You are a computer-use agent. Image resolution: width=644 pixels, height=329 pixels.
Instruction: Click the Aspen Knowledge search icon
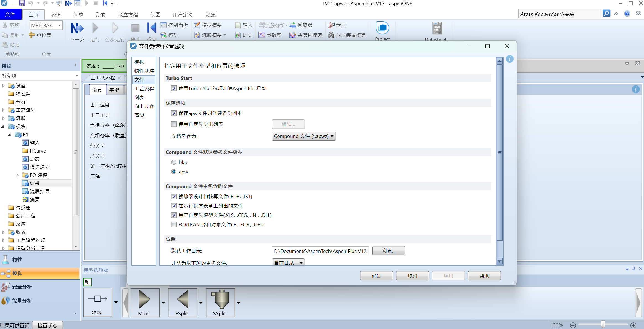coord(606,14)
